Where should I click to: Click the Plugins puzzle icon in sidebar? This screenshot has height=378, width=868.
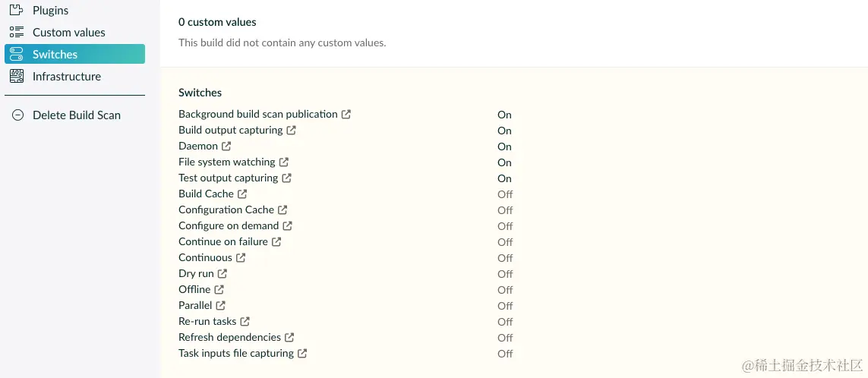click(x=17, y=10)
